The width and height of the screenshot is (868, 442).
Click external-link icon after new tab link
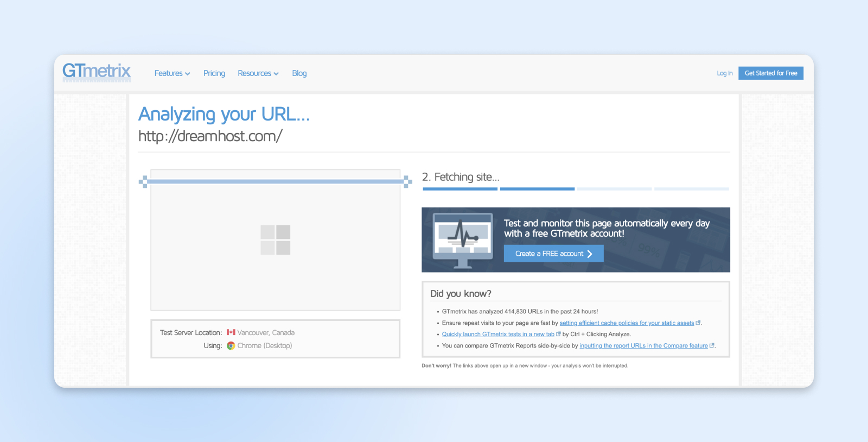(558, 334)
